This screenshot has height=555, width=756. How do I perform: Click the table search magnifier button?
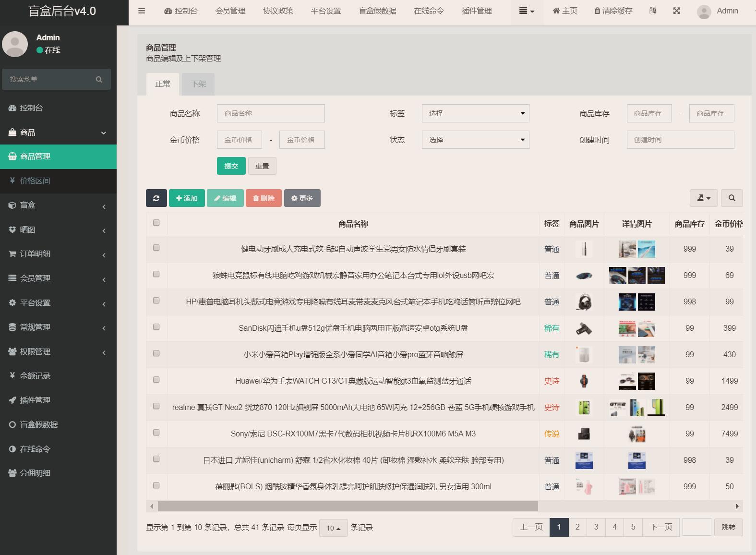tap(732, 198)
